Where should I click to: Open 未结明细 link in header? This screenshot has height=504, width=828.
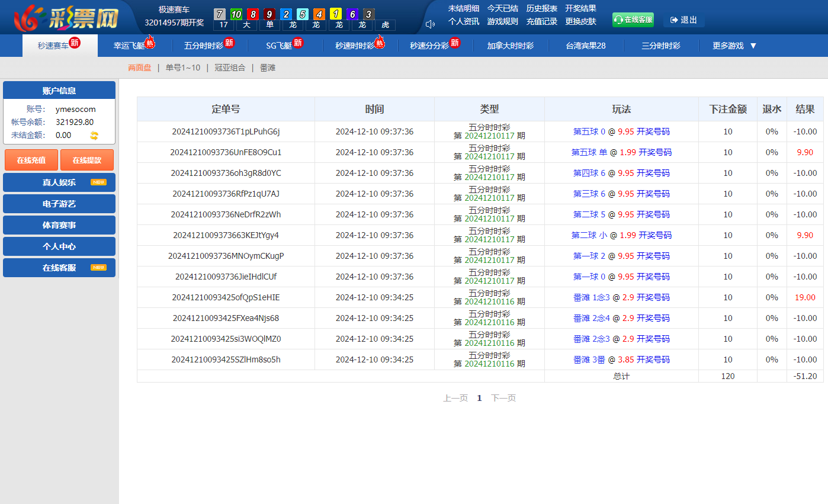464,8
